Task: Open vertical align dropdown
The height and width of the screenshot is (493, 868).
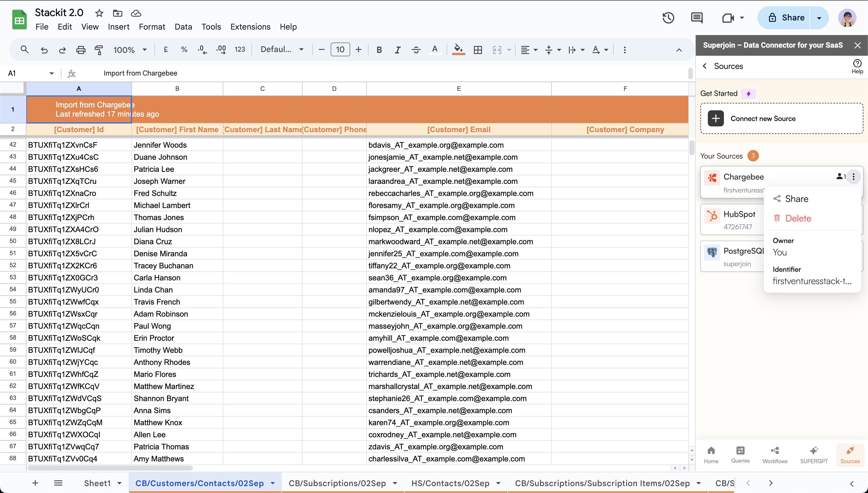Action: 553,50
